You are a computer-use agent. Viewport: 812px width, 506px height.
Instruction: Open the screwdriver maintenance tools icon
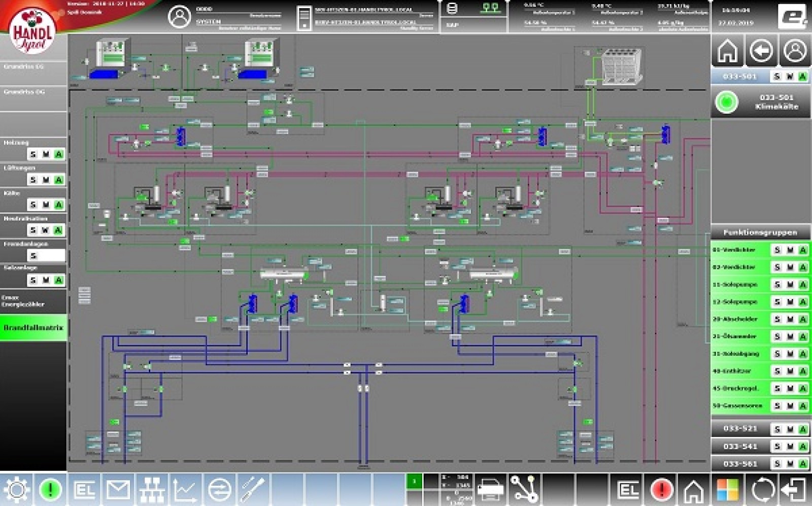(253, 490)
